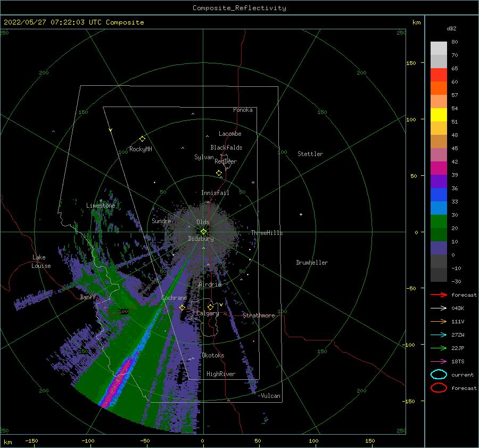Click the Ponoka city label
Viewport: 479px width, 448px height.
[x=243, y=110]
